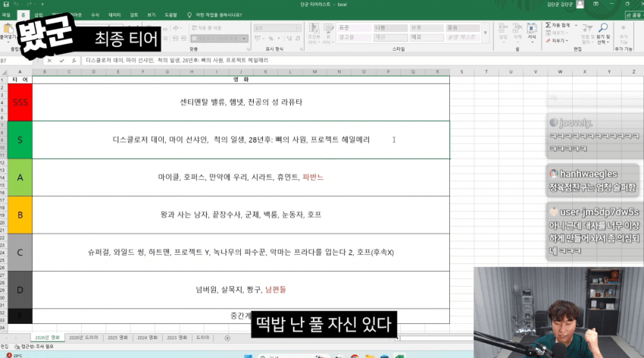Open the quick access toolbar customize dropdown
Screen dimensions: 644x358
point(42,4)
